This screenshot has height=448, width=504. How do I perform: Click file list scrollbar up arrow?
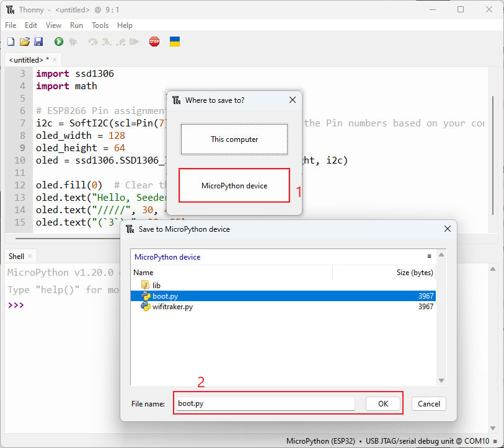click(x=441, y=255)
